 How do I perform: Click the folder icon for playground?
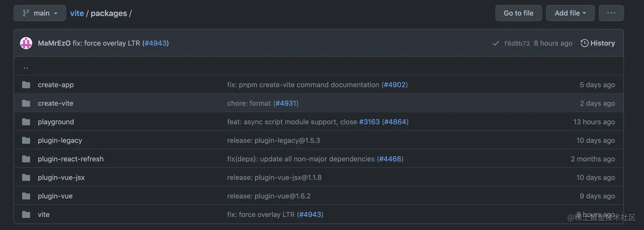pos(26,122)
